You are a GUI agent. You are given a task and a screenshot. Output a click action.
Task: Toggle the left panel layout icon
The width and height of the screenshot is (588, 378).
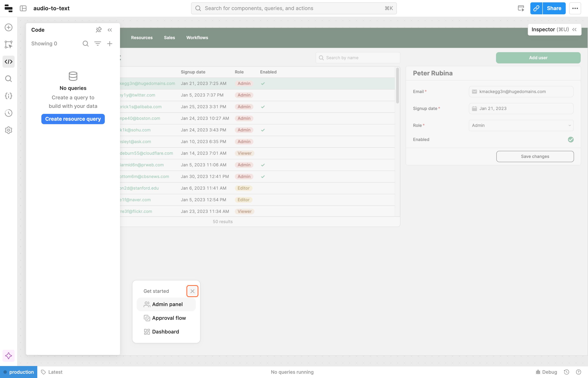point(23,8)
